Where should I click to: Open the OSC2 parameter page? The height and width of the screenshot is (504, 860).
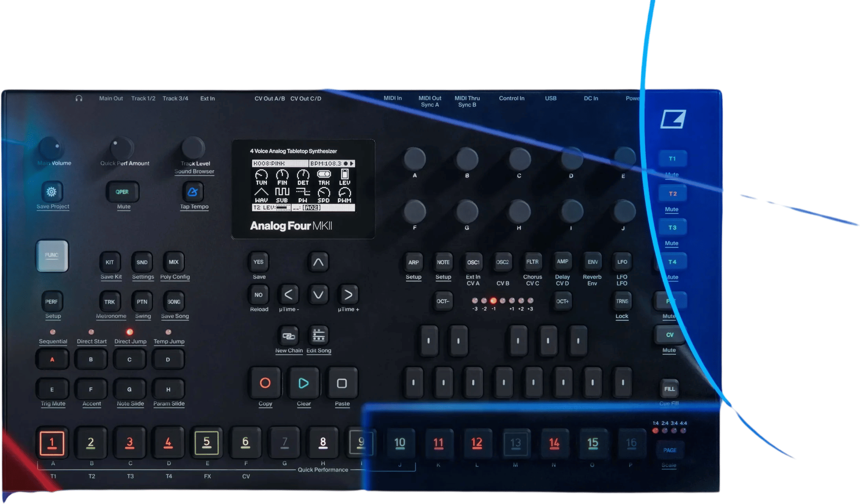502,262
